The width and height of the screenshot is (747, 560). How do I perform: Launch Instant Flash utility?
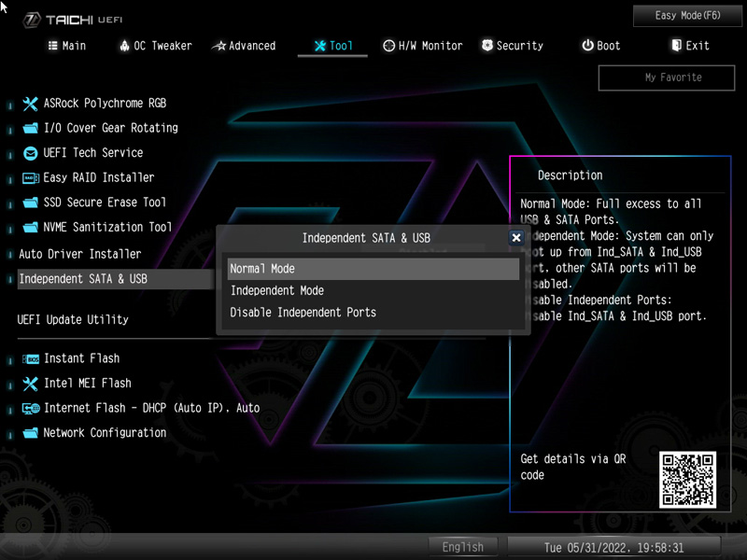(81, 358)
